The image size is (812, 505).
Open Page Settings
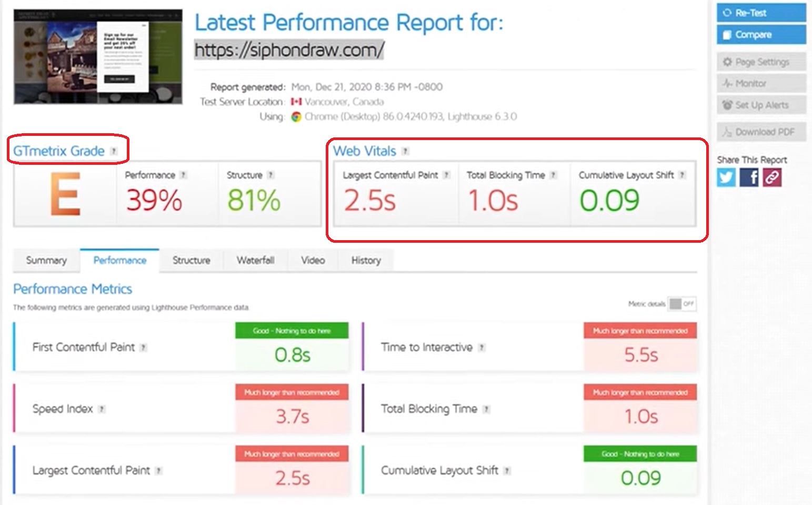point(761,62)
